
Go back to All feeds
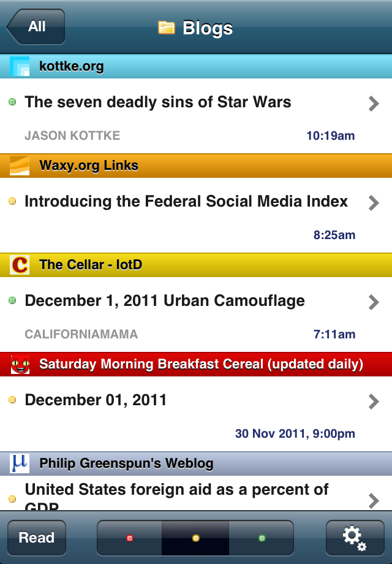pyautogui.click(x=36, y=27)
